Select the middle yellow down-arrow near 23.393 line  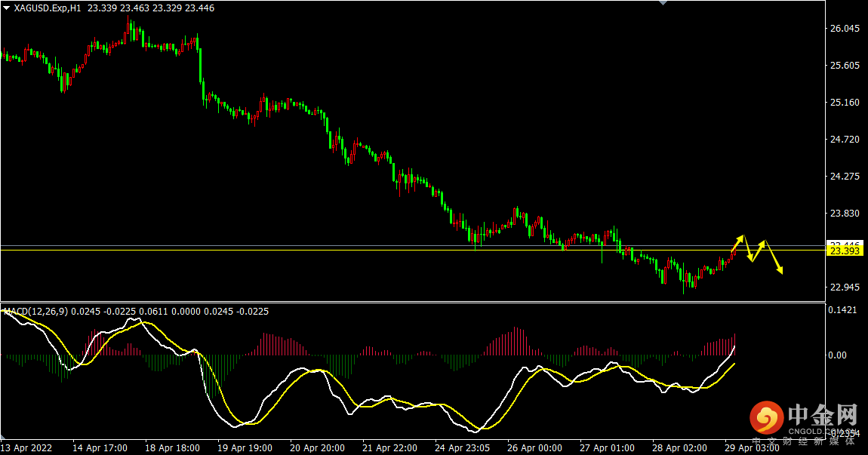[x=748, y=248]
